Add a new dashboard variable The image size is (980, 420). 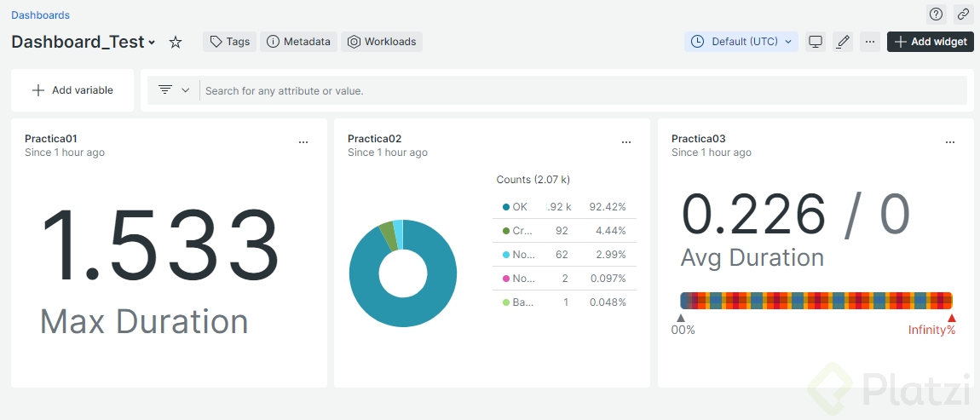(x=72, y=90)
